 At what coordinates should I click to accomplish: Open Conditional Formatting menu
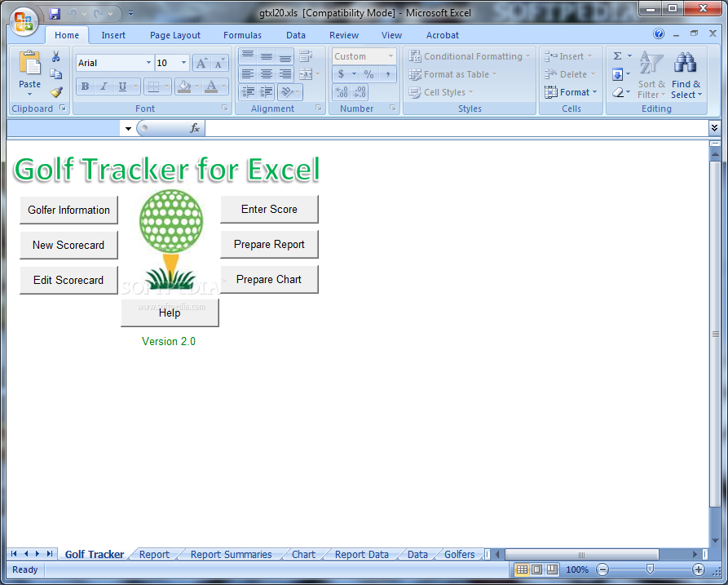click(x=469, y=56)
